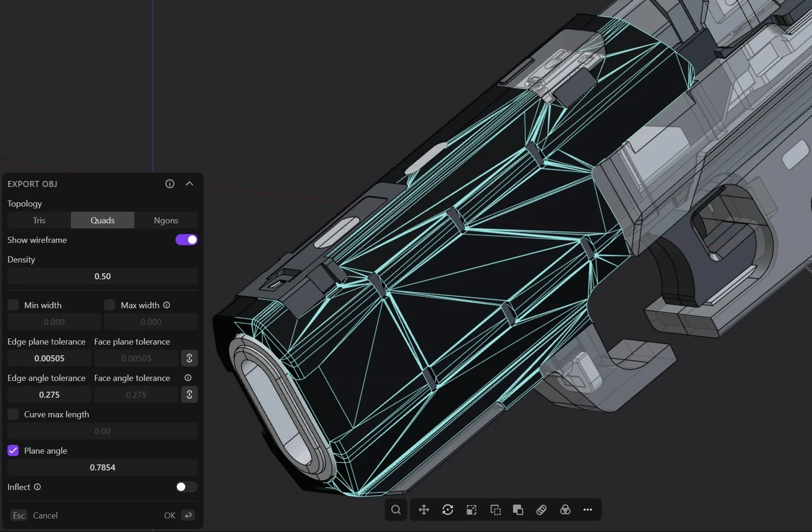Click the Enter key icon beside OK
This screenshot has height=532, width=812.
tap(188, 515)
